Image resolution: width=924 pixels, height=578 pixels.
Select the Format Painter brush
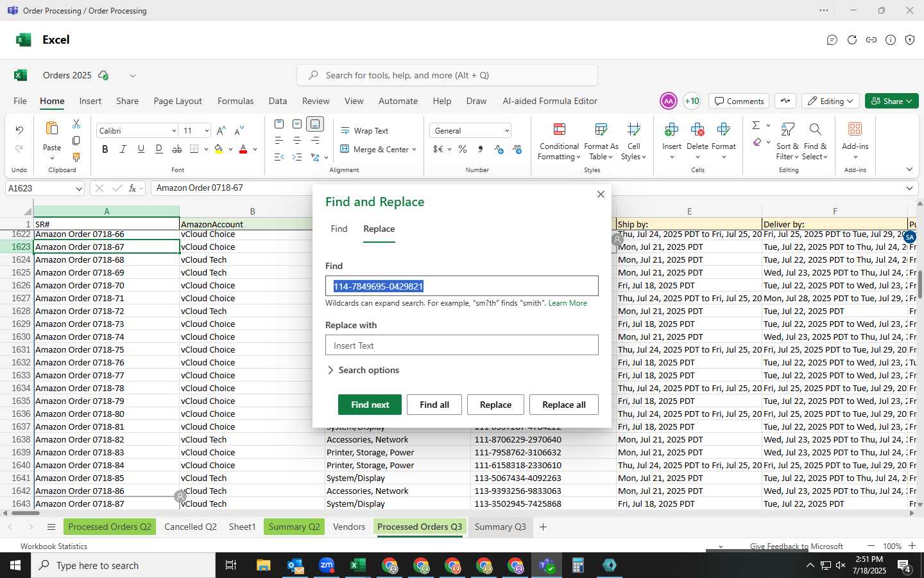(x=76, y=157)
